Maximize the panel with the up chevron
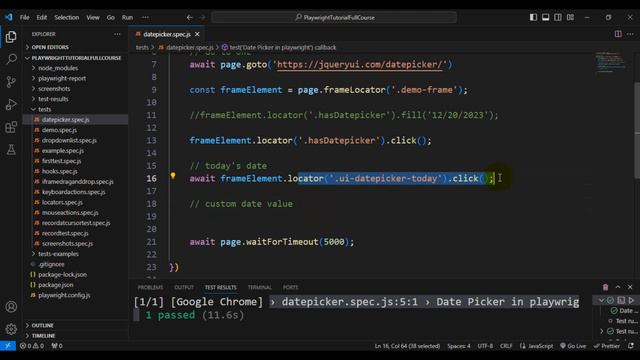The width and height of the screenshot is (640, 360). (618, 287)
